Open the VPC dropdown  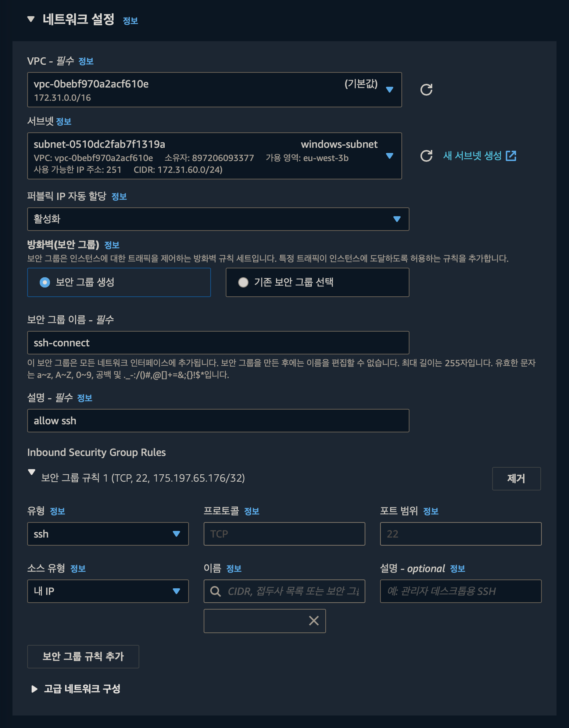coord(214,90)
